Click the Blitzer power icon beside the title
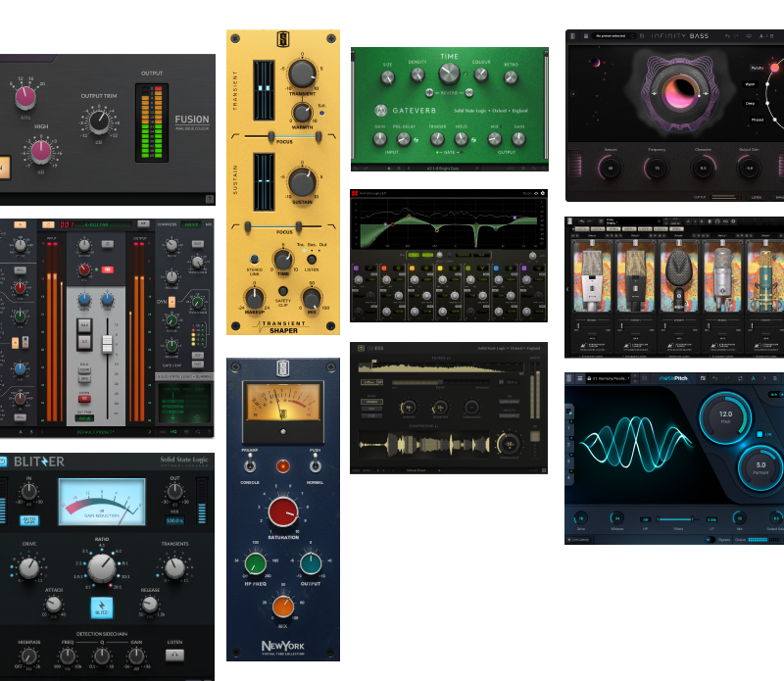 [x=5, y=461]
